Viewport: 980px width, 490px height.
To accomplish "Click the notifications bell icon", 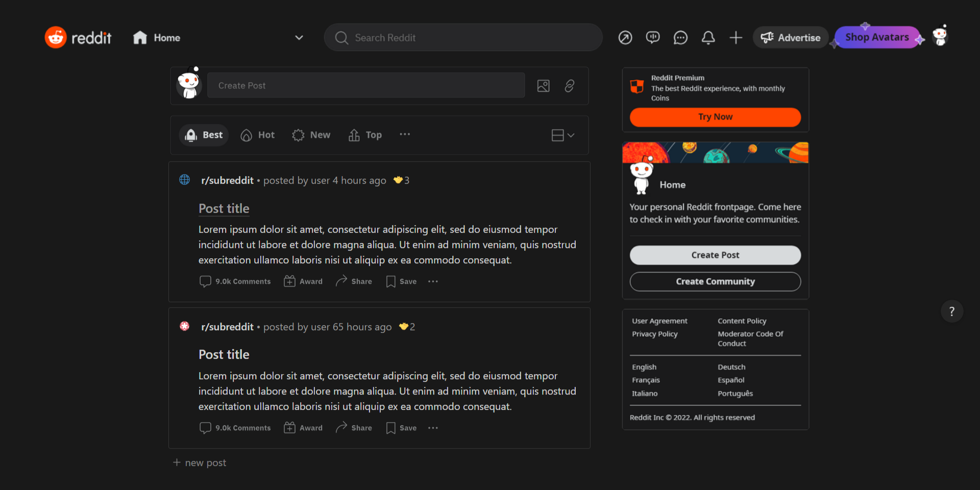I will pyautogui.click(x=708, y=38).
